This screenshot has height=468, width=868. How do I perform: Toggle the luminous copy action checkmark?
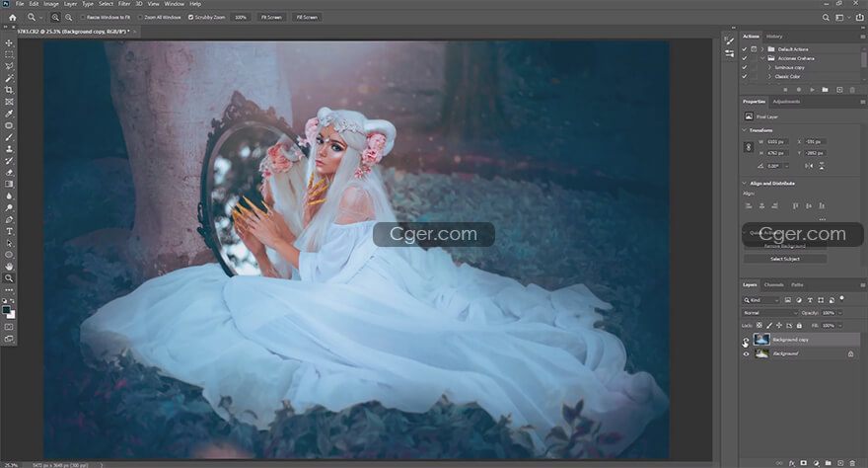tap(745, 67)
